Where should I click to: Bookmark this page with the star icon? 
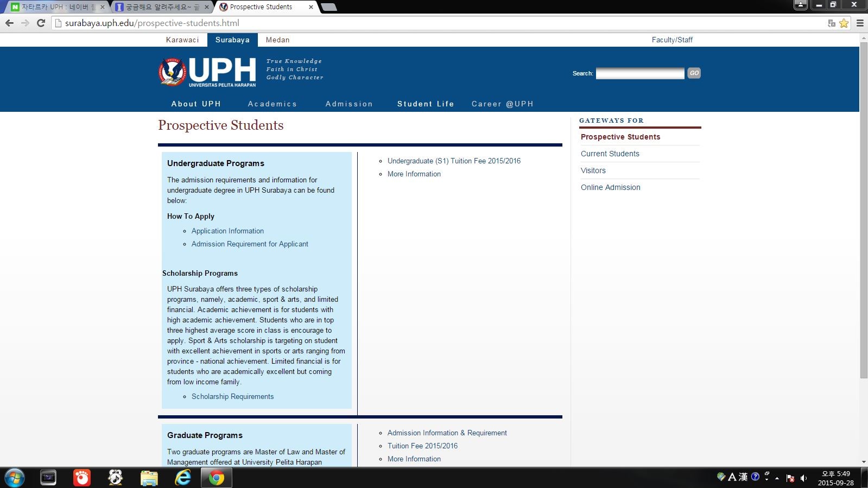point(844,23)
